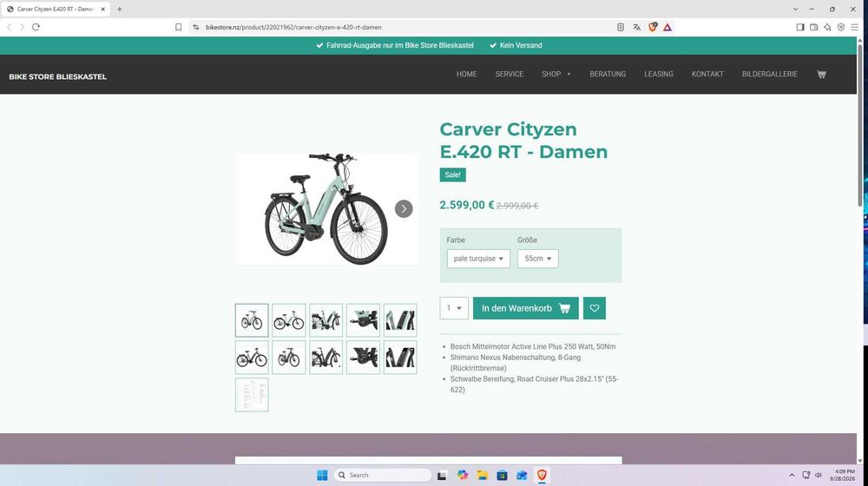This screenshot has width=868, height=486.
Task: Select first turquoise bike side-view thumbnail
Action: click(x=252, y=320)
